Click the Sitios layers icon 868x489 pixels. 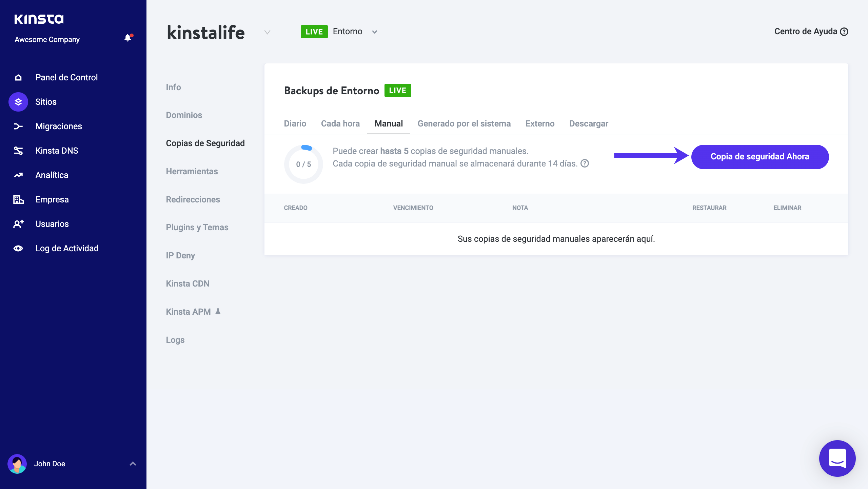point(18,102)
